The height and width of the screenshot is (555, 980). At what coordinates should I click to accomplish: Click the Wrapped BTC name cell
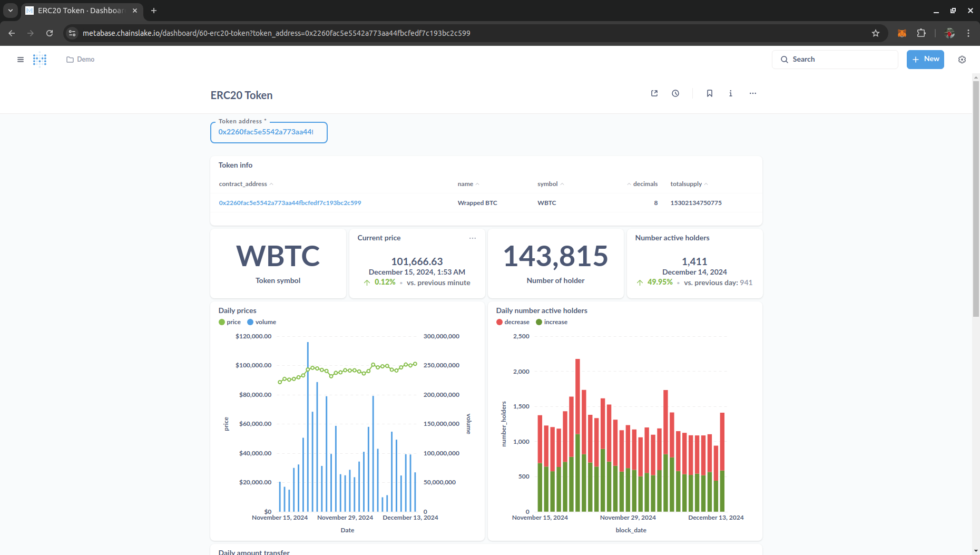(x=477, y=203)
